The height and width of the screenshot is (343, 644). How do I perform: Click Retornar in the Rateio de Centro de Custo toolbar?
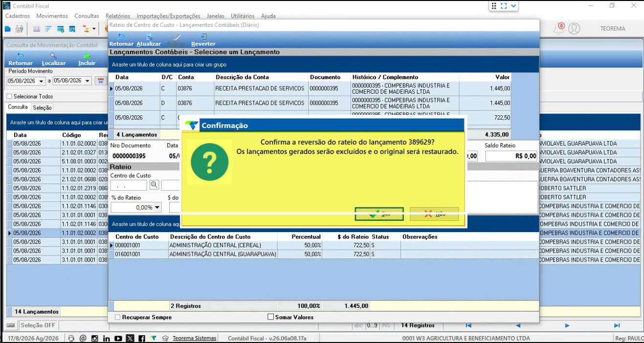[x=121, y=40]
